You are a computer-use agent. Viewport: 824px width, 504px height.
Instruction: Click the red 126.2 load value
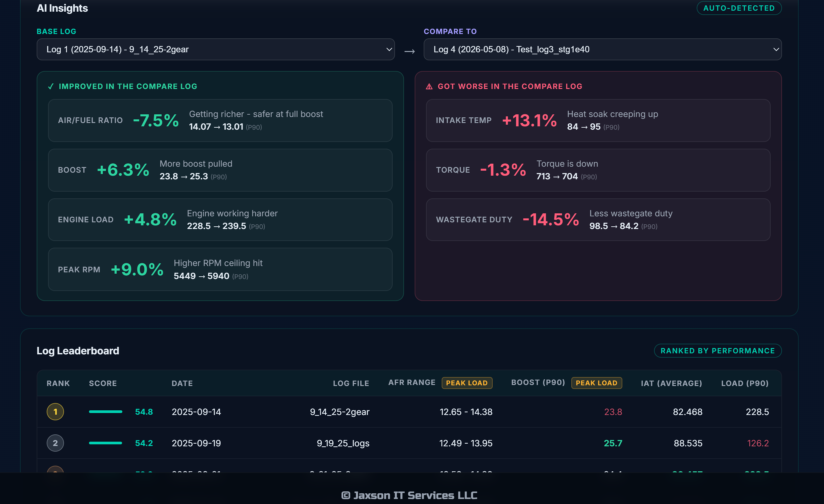(758, 443)
